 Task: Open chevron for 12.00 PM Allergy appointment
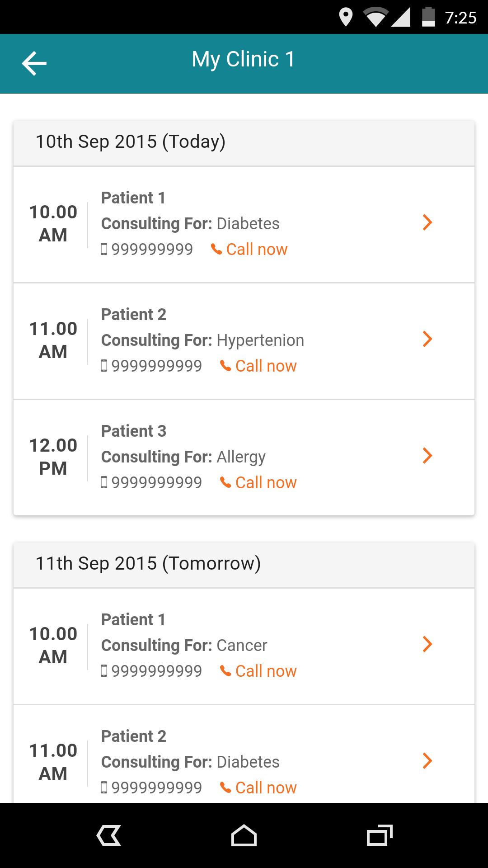427,456
